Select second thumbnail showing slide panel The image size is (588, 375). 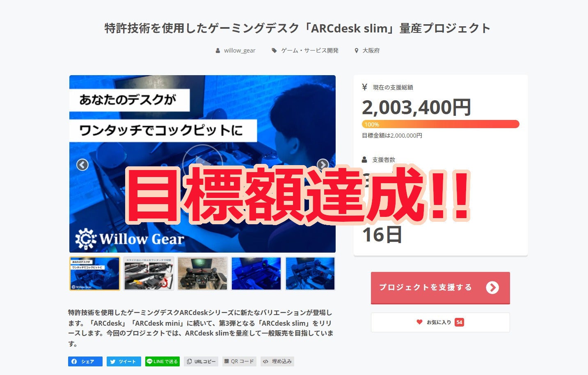(x=149, y=274)
